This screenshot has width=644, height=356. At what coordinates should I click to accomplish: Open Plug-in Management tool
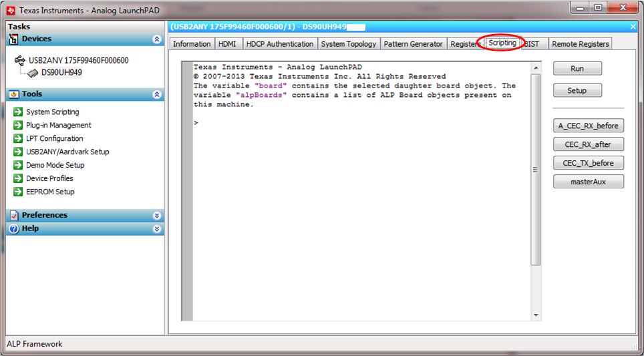(59, 125)
